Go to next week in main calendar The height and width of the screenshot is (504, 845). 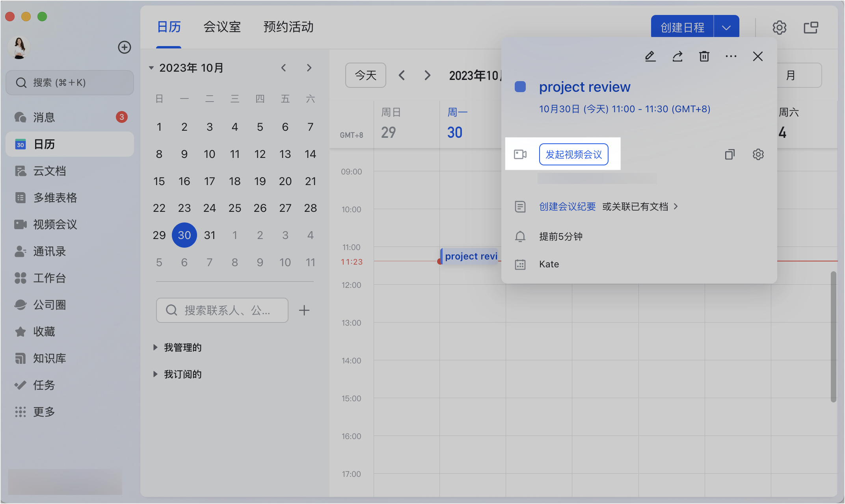coord(427,75)
